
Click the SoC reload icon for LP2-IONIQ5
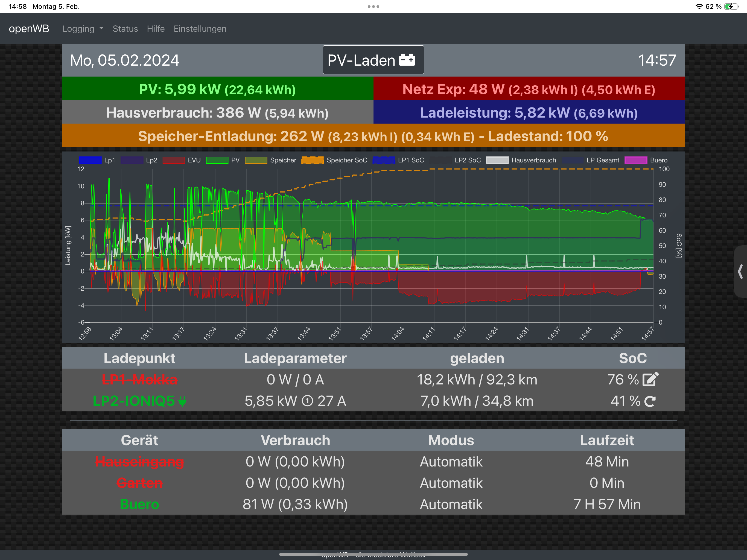[x=650, y=401]
